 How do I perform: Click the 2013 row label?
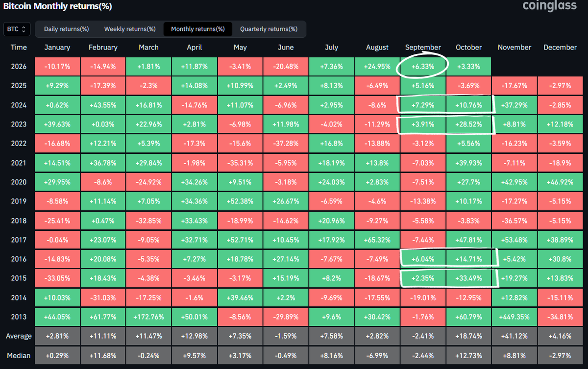[x=19, y=317]
